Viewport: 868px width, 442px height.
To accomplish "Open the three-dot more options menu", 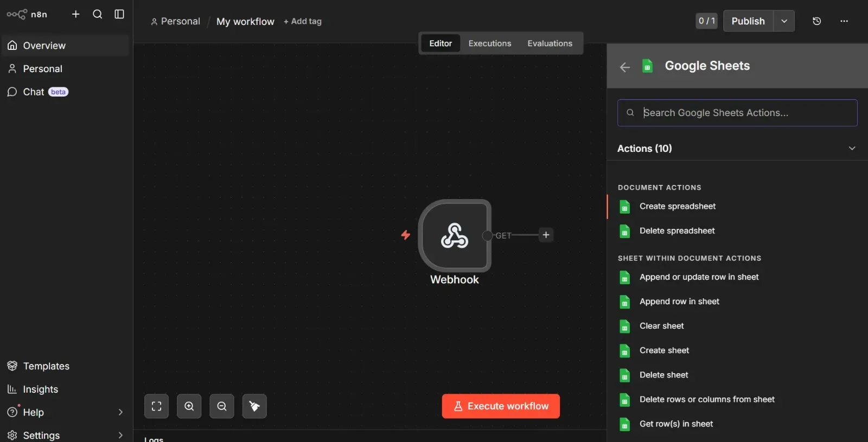I will [x=844, y=21].
